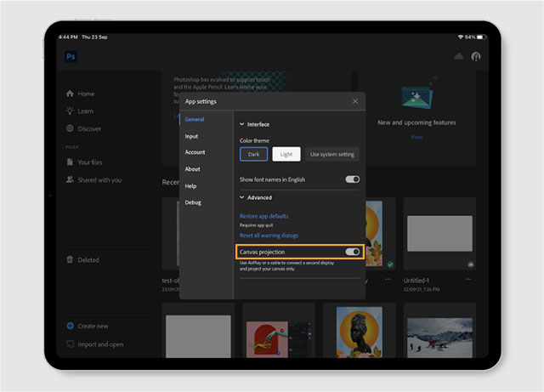The height and width of the screenshot is (392, 544).
Task: Go to Home in the sidebar
Action: pyautogui.click(x=81, y=94)
